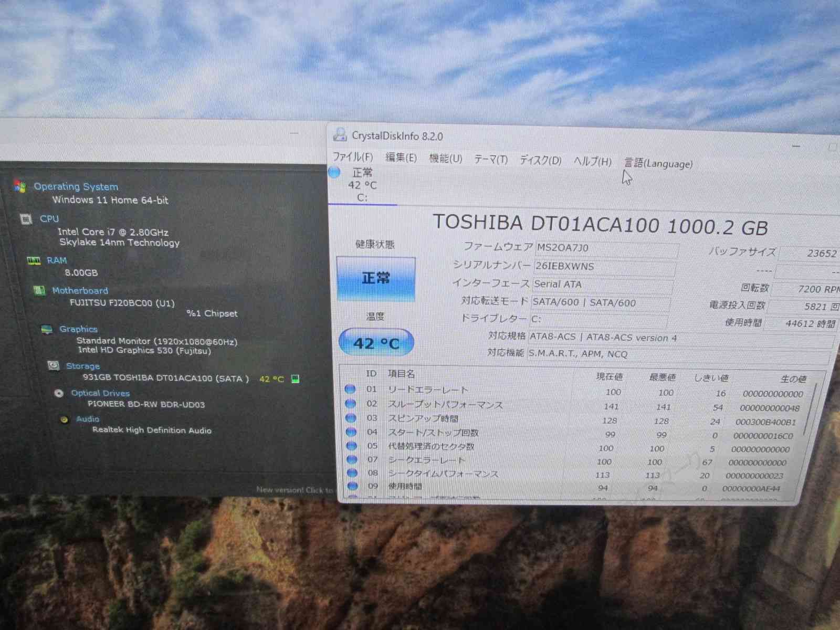The width and height of the screenshot is (840, 630).
Task: Open the 機能(U) menu
Action: pos(446,159)
